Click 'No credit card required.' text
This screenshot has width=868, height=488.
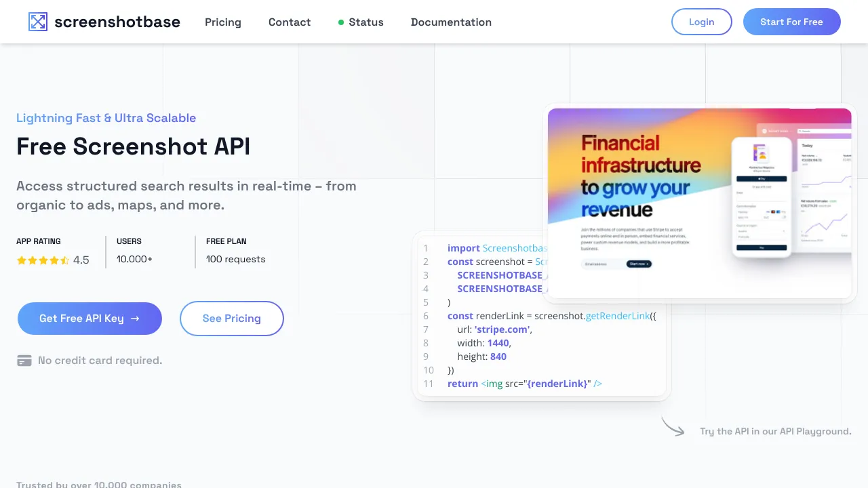[x=100, y=361]
